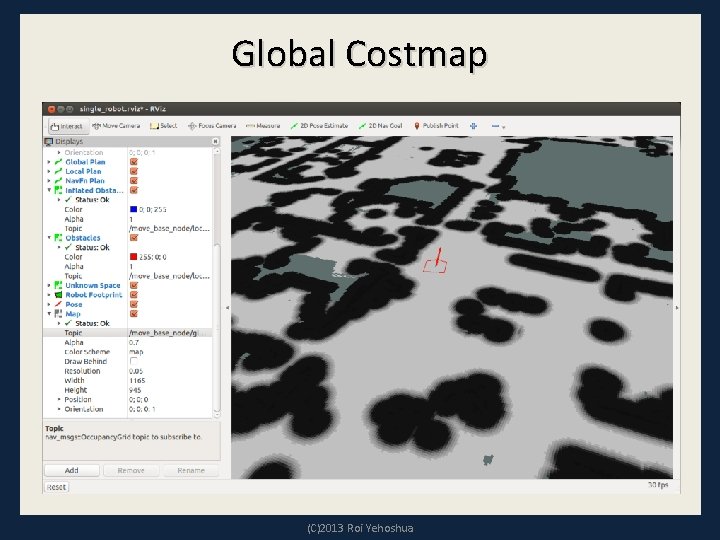Hide the Robot Footprint display checkbox
Viewport: 720px width, 540px height.
click(134, 295)
